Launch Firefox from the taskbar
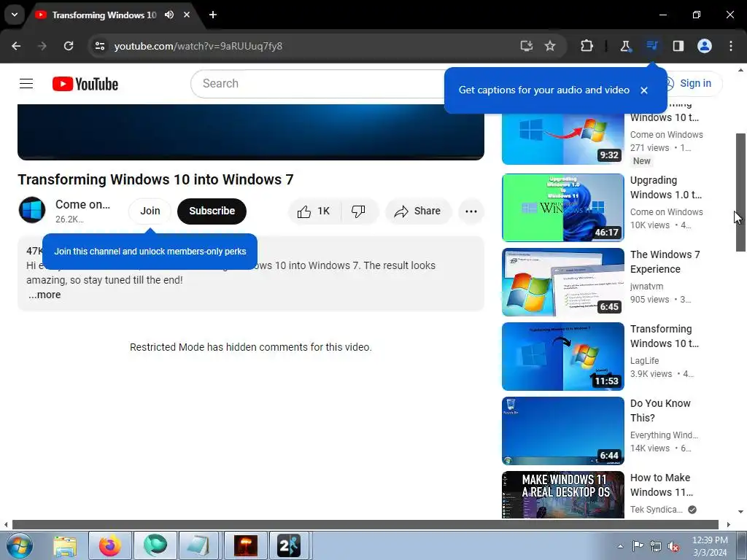Viewport: 747px width, 560px height. click(110, 545)
